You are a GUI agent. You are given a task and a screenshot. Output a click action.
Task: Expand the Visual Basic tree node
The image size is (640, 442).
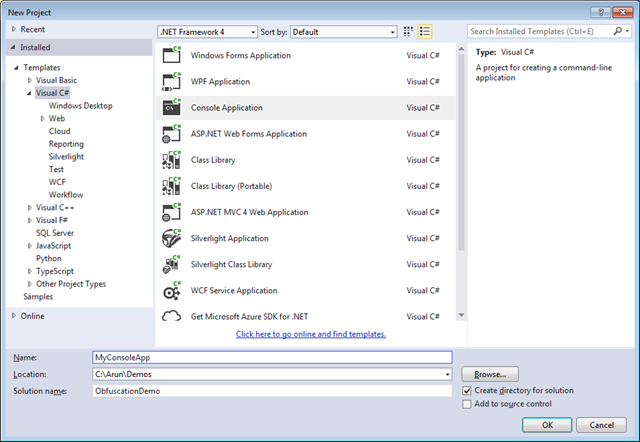pyautogui.click(x=30, y=80)
